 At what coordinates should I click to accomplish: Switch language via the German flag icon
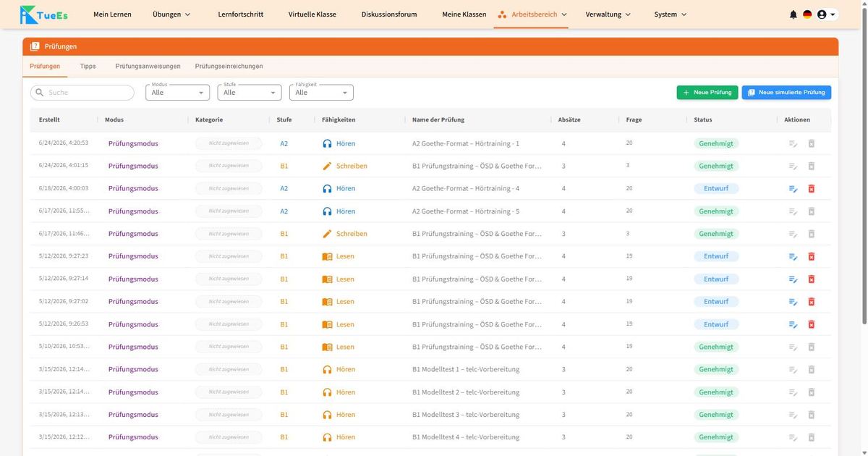(807, 14)
